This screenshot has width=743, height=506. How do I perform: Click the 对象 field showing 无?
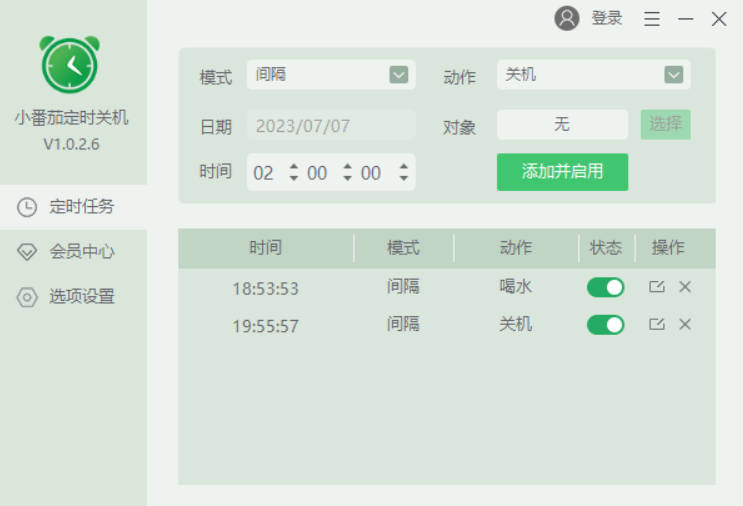(562, 125)
